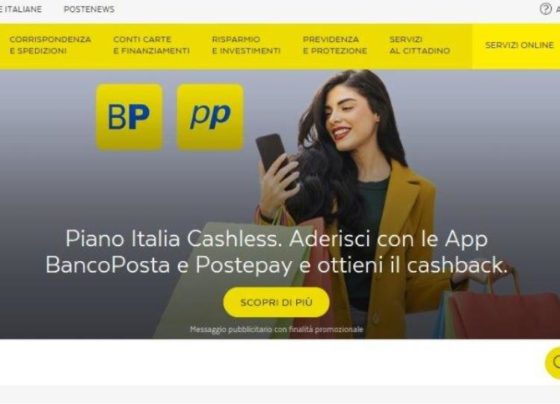Click the PP Postepay app icon

pyautogui.click(x=210, y=117)
